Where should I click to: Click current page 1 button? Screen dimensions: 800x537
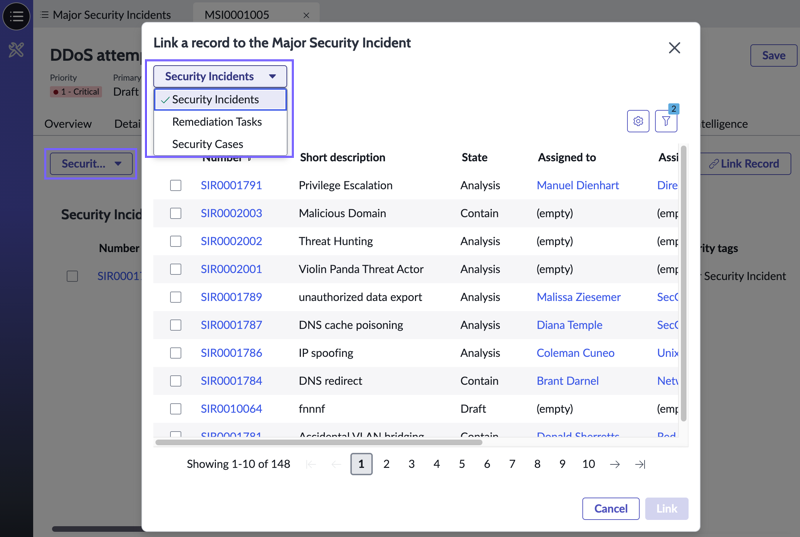coord(361,464)
